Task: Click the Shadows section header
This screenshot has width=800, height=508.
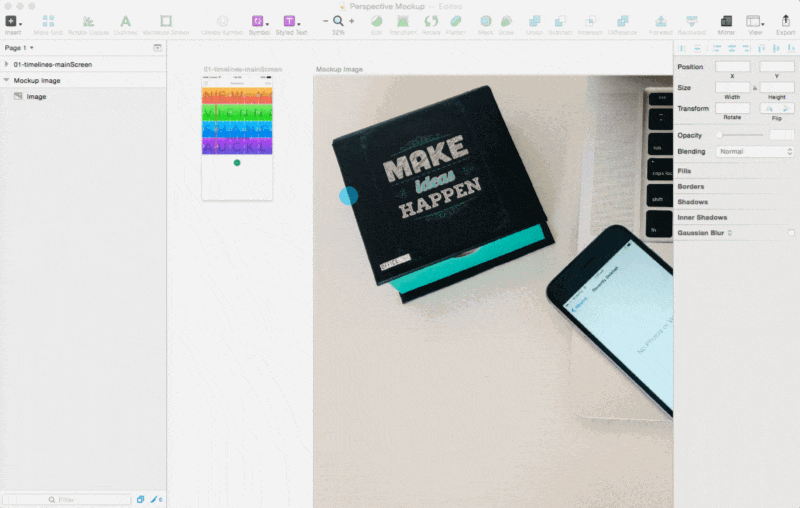Action: coord(692,202)
